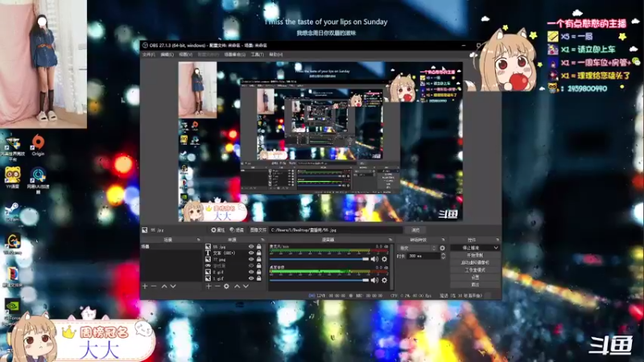Select the 2.gif source row
This screenshot has width=644, height=362.
(233, 272)
